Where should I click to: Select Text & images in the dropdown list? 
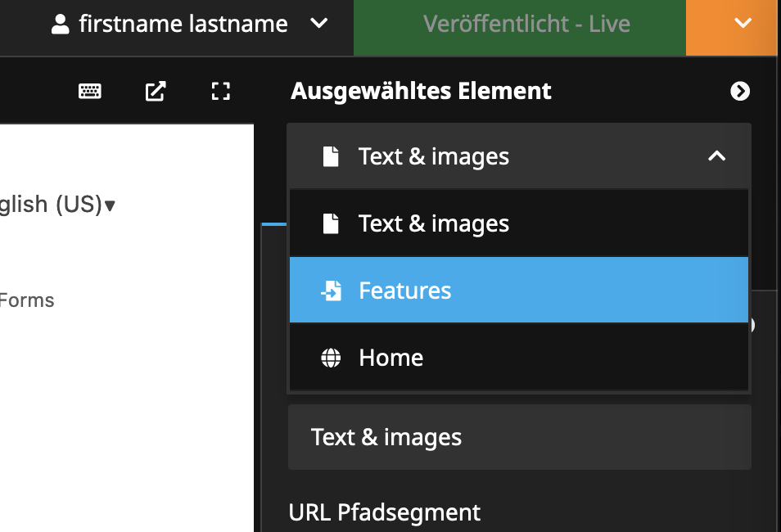coord(519,223)
